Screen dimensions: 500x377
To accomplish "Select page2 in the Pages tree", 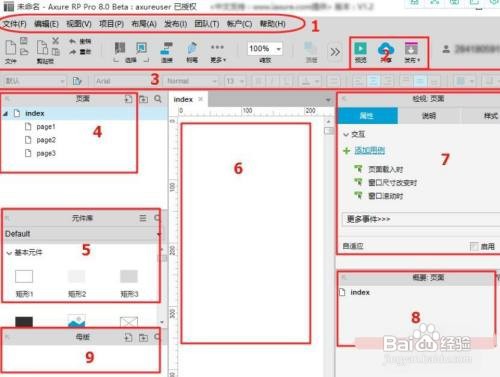I will [46, 140].
